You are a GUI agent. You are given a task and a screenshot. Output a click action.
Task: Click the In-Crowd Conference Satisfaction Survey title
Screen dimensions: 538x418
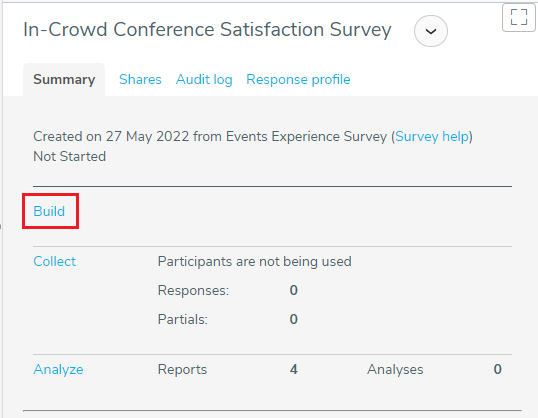pyautogui.click(x=207, y=30)
